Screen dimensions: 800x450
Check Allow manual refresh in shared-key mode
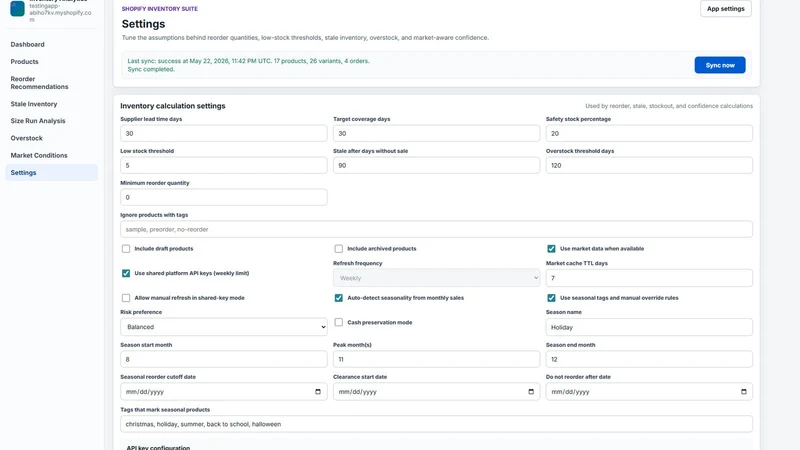(x=126, y=298)
